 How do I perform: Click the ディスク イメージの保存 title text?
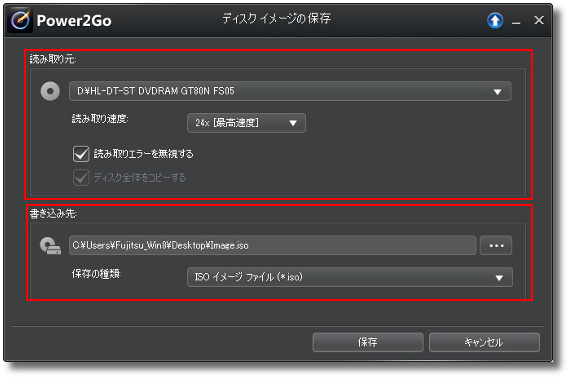point(277,19)
